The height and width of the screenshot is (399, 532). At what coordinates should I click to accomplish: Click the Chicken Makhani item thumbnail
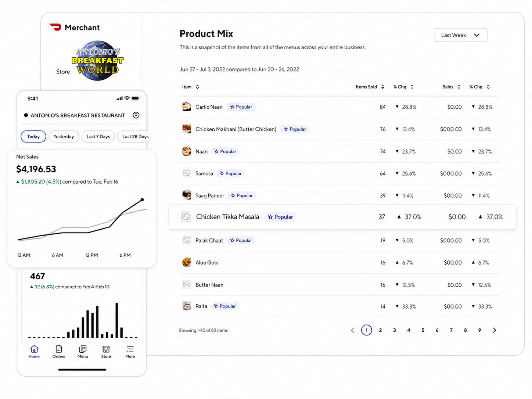187,129
